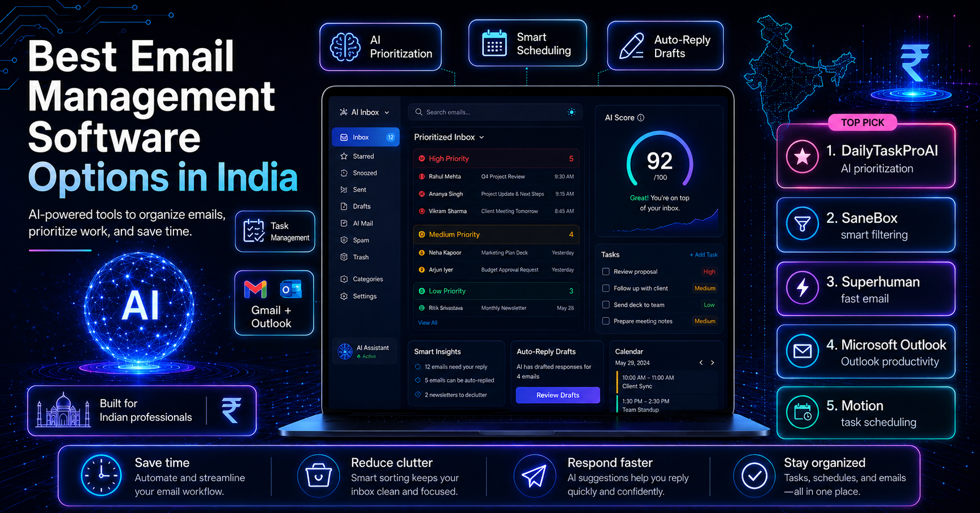Check the Send deck to team checkbox
980x513 pixels.
point(606,304)
